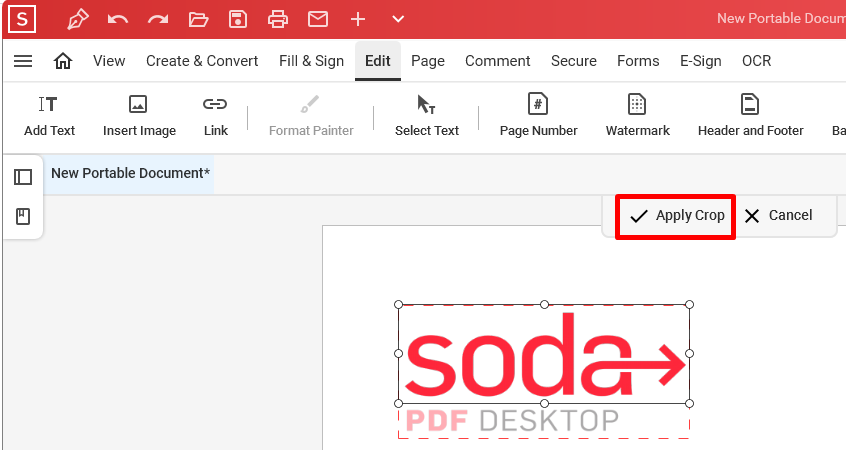The width and height of the screenshot is (846, 450).
Task: Create a new document with the plus icon
Action: click(x=358, y=19)
